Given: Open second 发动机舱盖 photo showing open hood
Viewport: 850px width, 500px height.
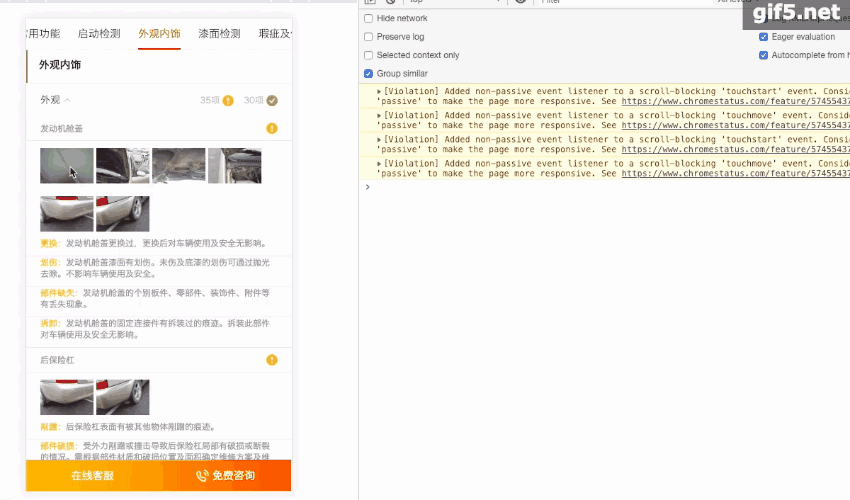Looking at the screenshot, I should [123, 166].
